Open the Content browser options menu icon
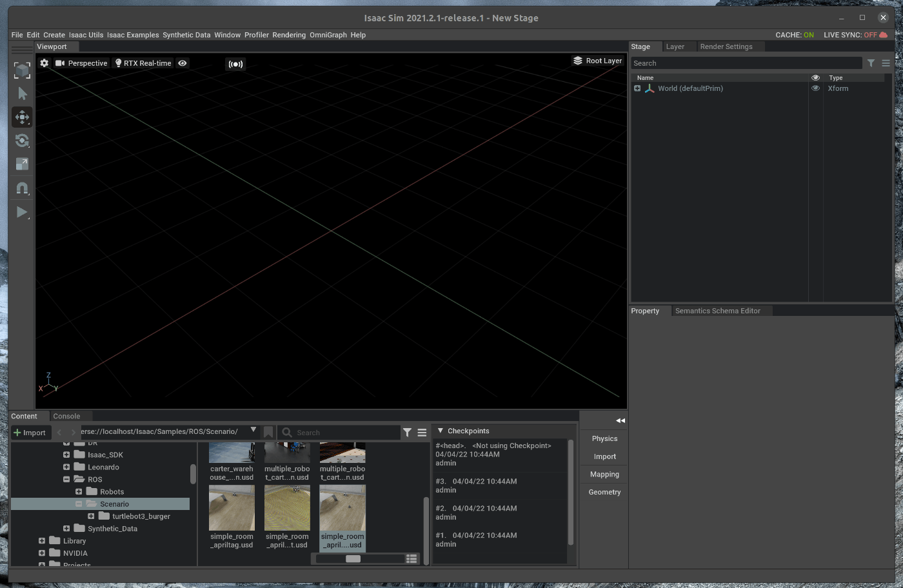 coord(422,433)
